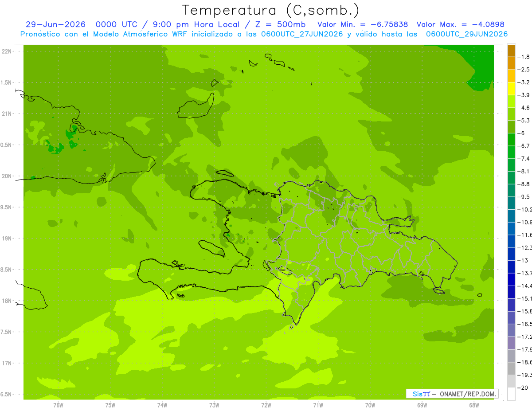Click the "-3.9" colorbar label
This screenshot has height=411, width=532.
click(524, 95)
